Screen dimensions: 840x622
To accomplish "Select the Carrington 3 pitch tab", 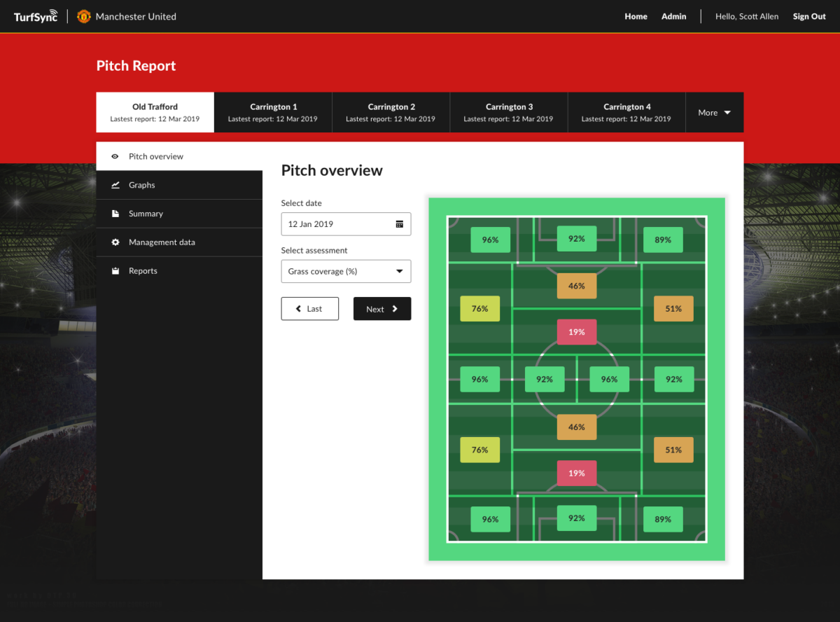I will (509, 112).
